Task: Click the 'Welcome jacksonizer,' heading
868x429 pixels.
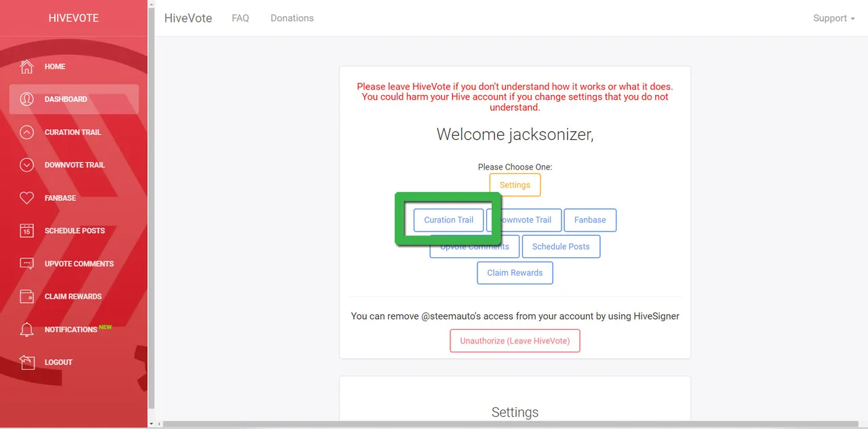Action: tap(515, 134)
